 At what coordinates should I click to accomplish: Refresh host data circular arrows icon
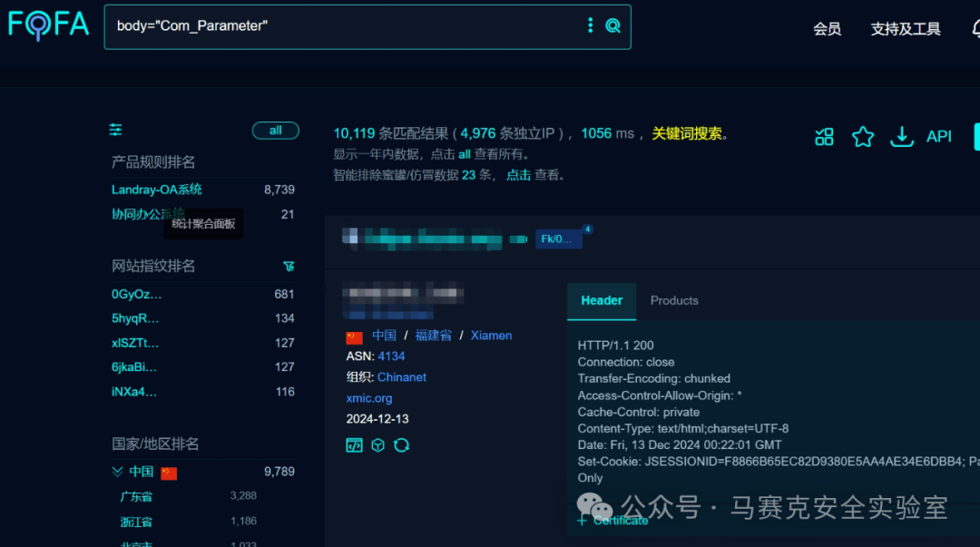pos(401,445)
